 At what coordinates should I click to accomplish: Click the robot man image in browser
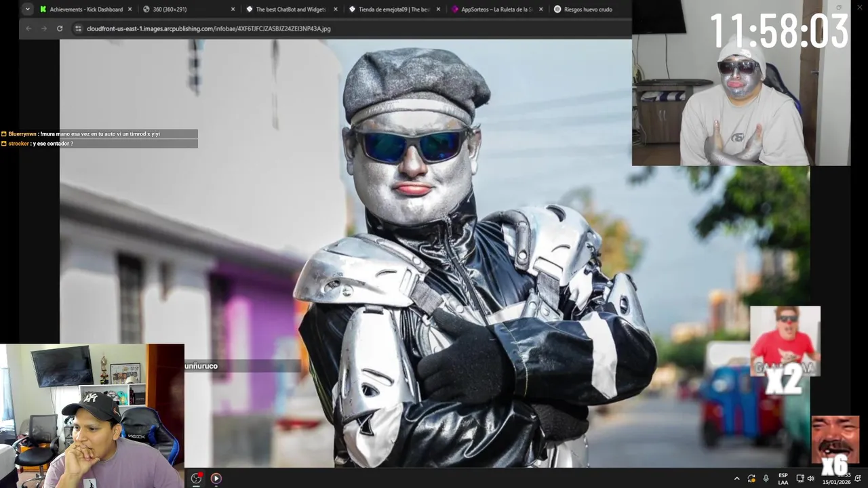pos(434,253)
